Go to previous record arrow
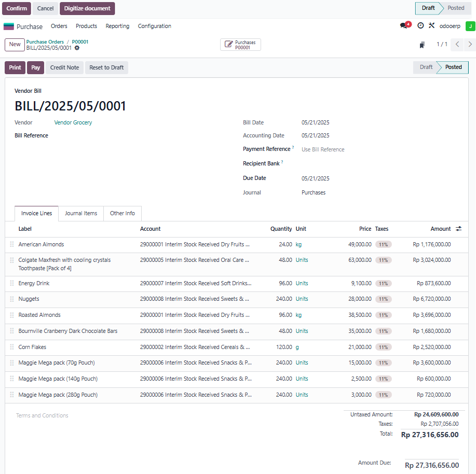Screen dimensions: 476x474 (457, 45)
